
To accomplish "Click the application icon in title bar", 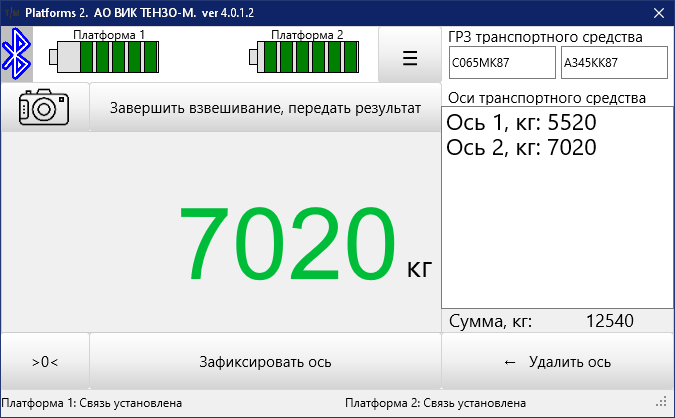I will pyautogui.click(x=11, y=12).
